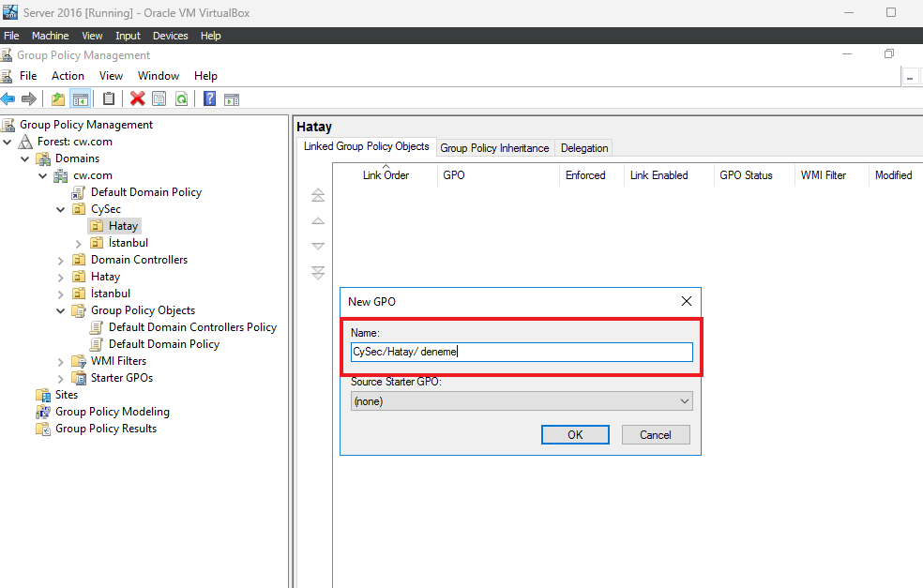
Task: Collapse the Domains node
Action: click(24, 158)
